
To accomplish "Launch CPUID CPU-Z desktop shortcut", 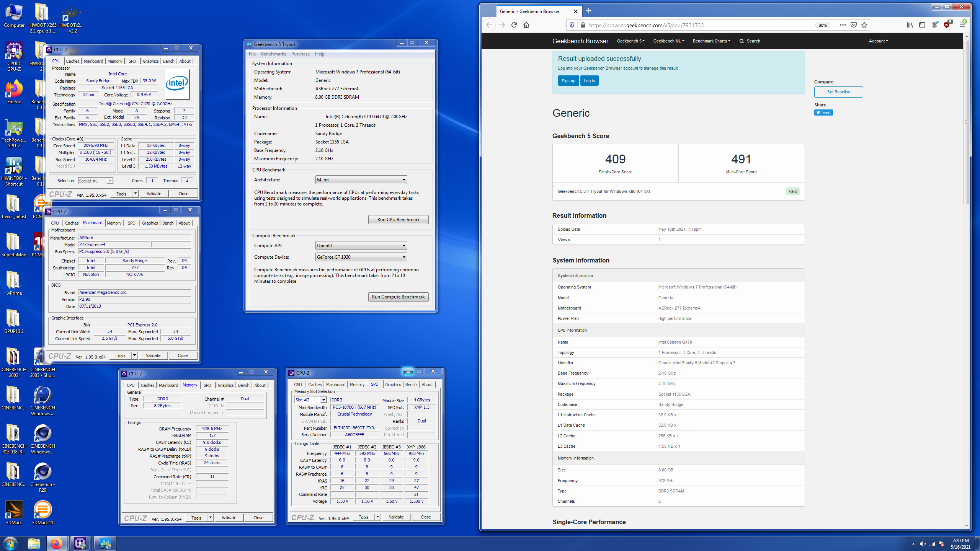I will 14,57.
